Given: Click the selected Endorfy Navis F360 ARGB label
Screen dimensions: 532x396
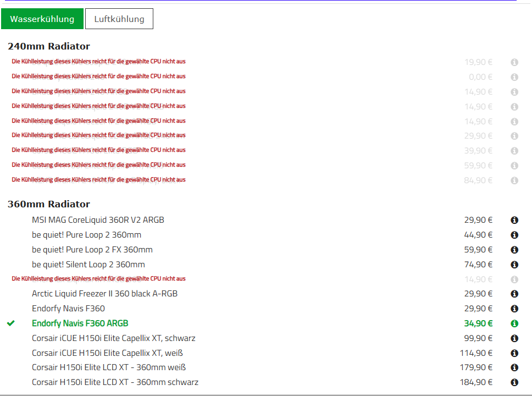Looking at the screenshot, I should [x=80, y=323].
